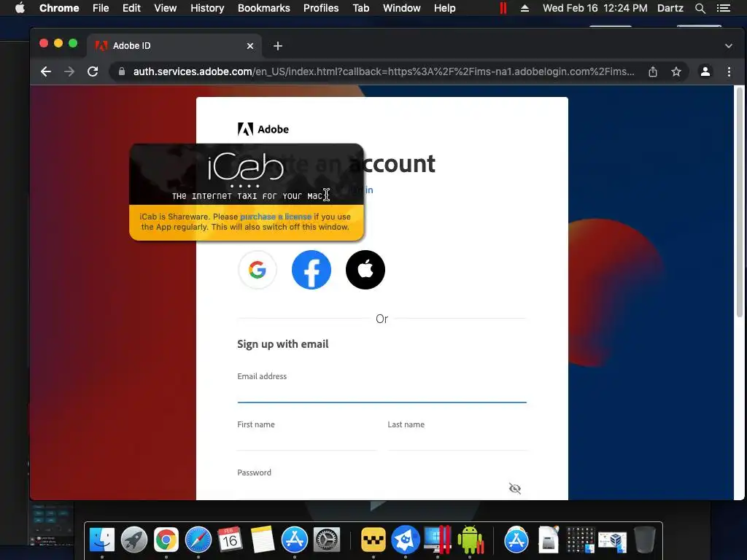This screenshot has width=747, height=560.
Task: Open Notes from the Dock
Action: 263,540
